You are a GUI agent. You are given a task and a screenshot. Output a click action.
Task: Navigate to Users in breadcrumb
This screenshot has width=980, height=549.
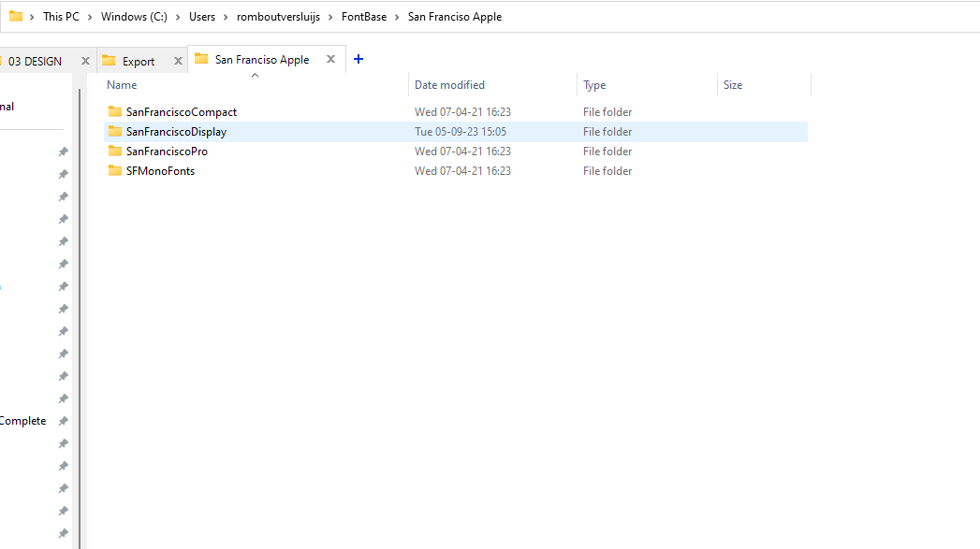coord(202,17)
